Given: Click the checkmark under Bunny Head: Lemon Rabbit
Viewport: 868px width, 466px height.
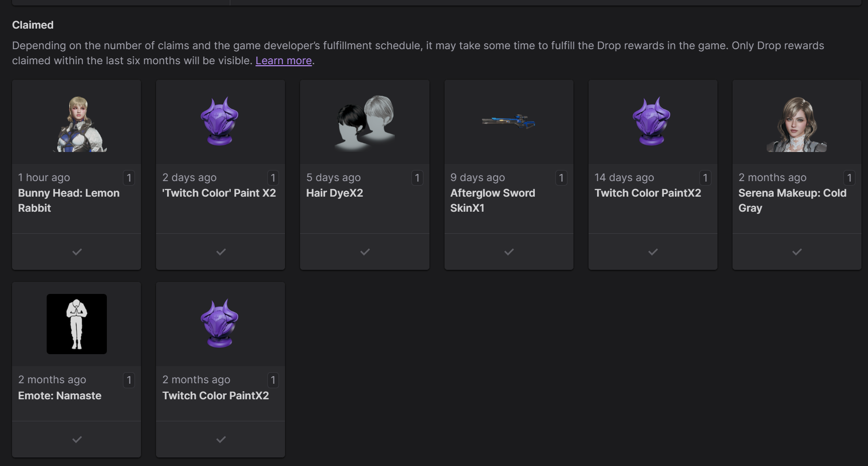Looking at the screenshot, I should pyautogui.click(x=77, y=252).
